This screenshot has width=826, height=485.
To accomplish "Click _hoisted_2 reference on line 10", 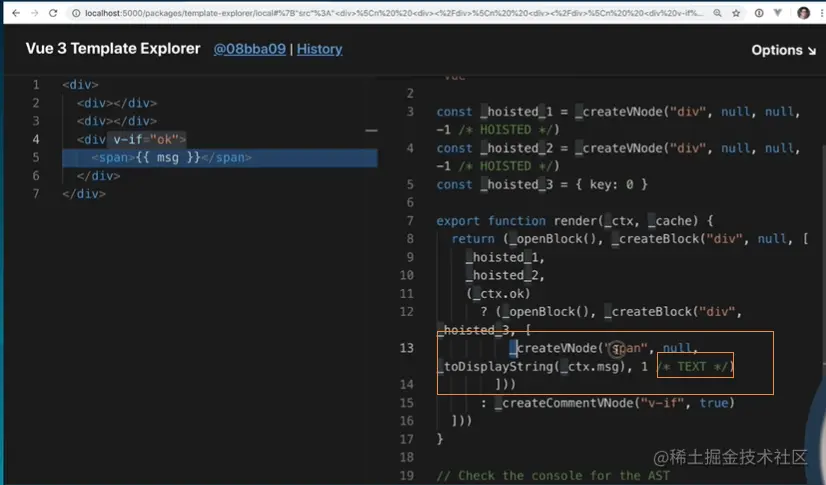I will pyautogui.click(x=505, y=275).
